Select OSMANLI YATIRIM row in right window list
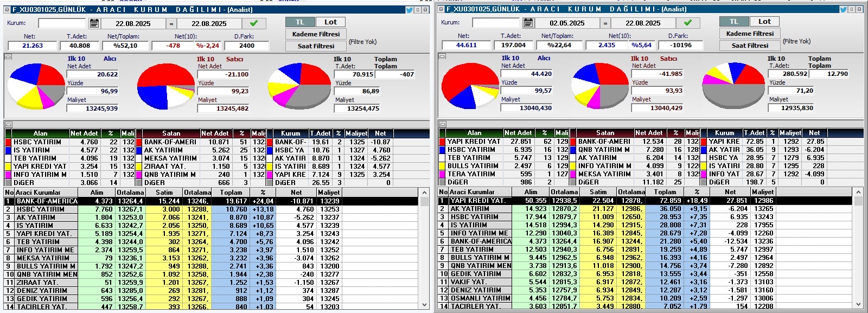The image size is (868, 313). pyautogui.click(x=646, y=298)
